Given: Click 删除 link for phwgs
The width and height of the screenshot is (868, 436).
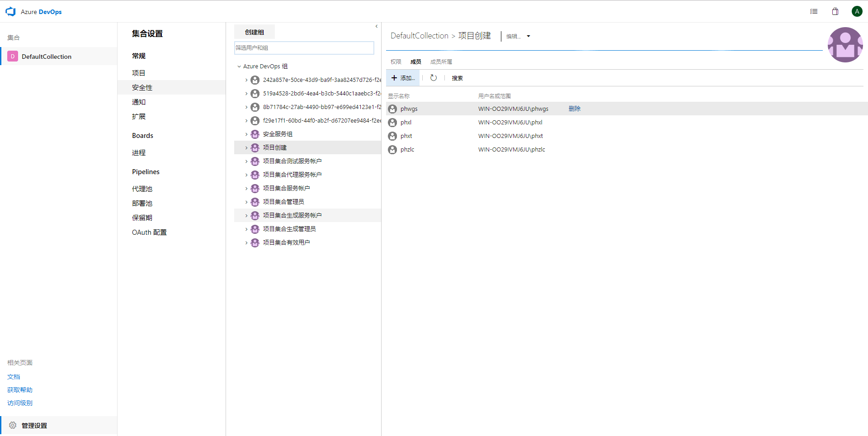Looking at the screenshot, I should point(574,109).
